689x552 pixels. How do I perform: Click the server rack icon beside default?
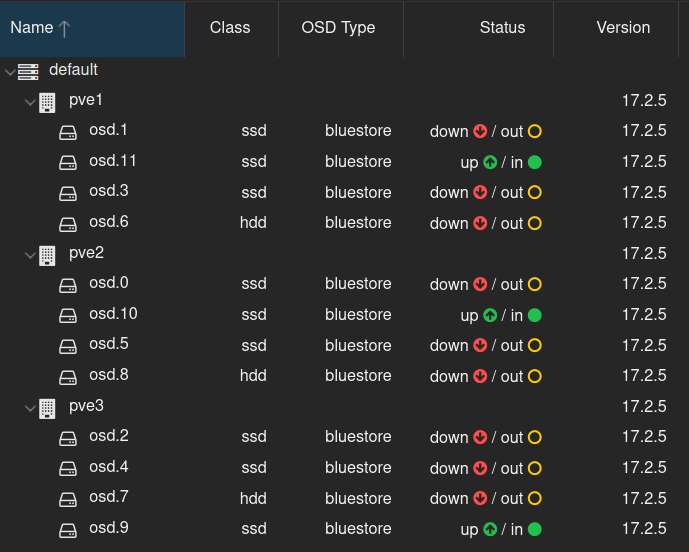tap(28, 72)
